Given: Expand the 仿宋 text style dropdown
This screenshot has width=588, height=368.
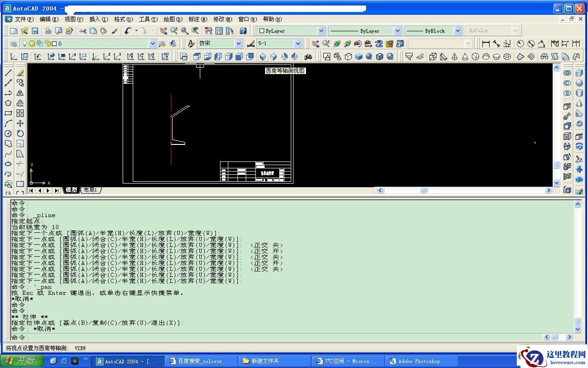Looking at the screenshot, I should [x=238, y=44].
